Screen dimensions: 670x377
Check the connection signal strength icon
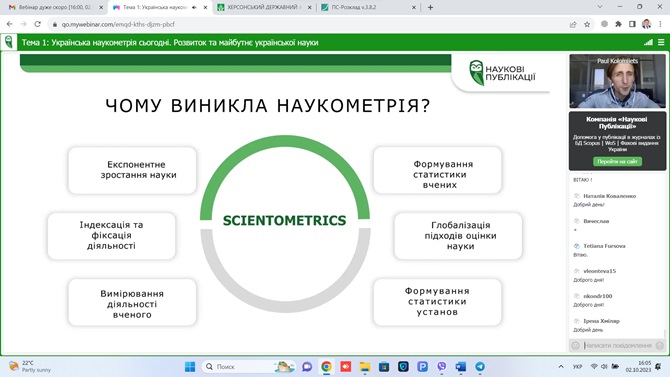click(648, 42)
